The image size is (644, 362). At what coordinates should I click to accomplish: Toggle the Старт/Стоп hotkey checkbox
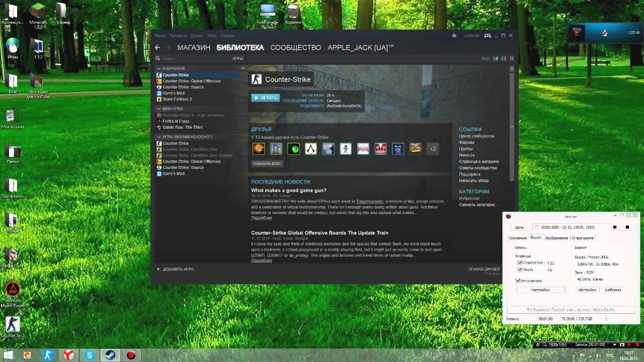520,263
